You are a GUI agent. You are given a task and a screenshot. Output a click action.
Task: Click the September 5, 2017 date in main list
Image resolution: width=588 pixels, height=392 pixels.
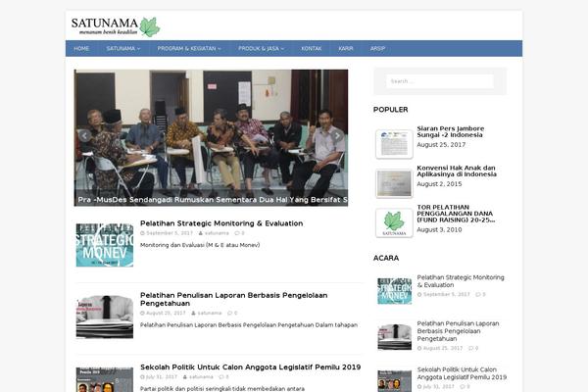[170, 233]
